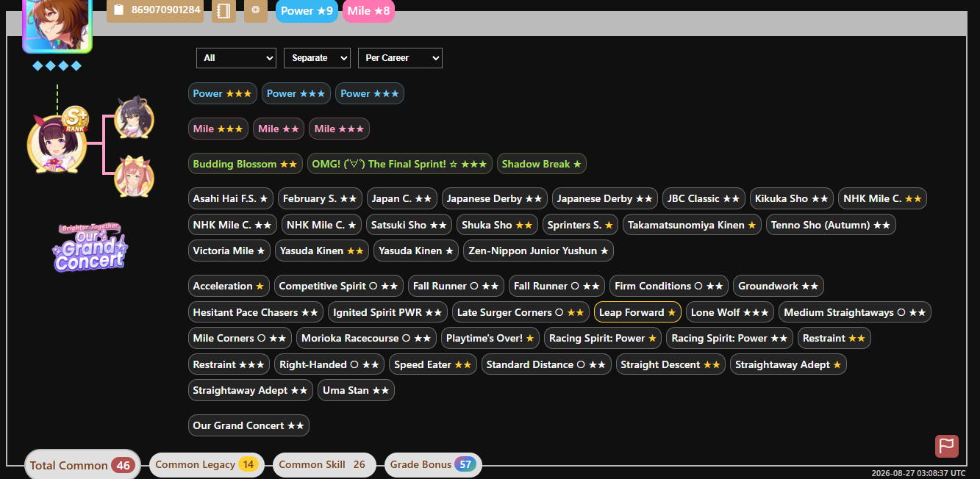980x479 pixels.
Task: Select the Straight Descent chip
Action: pyautogui.click(x=670, y=364)
